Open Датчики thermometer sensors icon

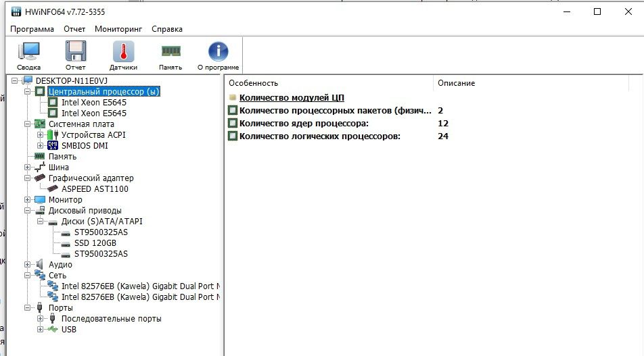pos(123,51)
